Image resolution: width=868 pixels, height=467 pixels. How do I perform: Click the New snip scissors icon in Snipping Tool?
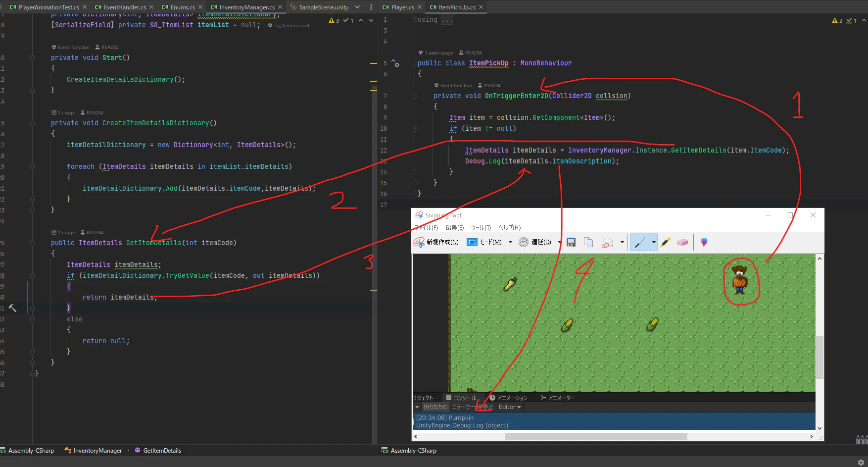click(x=419, y=242)
